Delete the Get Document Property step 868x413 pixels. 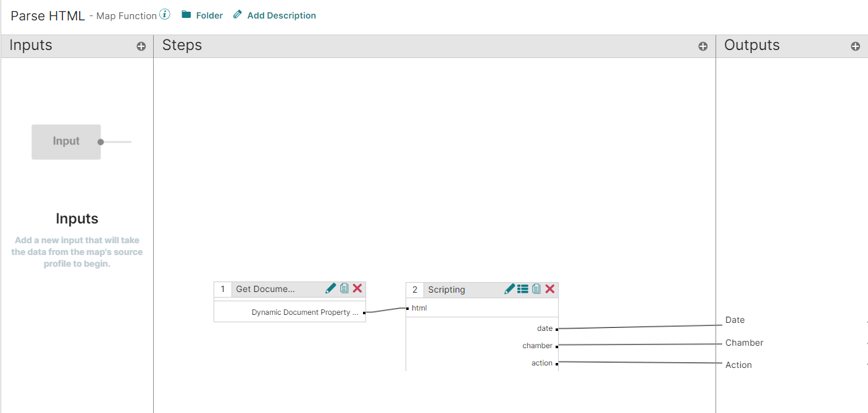coord(357,288)
